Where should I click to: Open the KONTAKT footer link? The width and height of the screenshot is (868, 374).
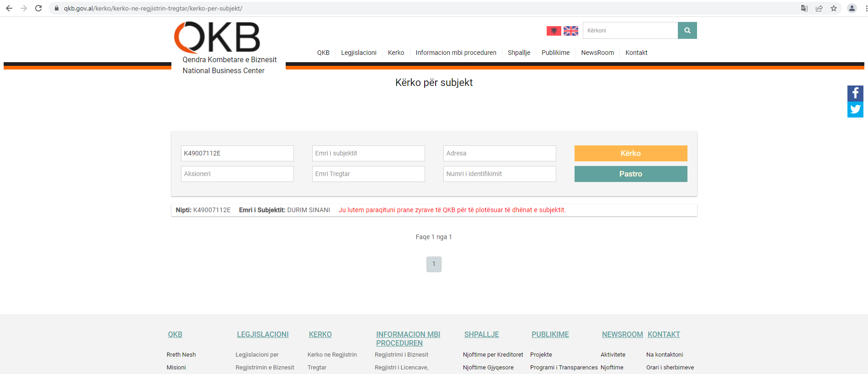(664, 334)
